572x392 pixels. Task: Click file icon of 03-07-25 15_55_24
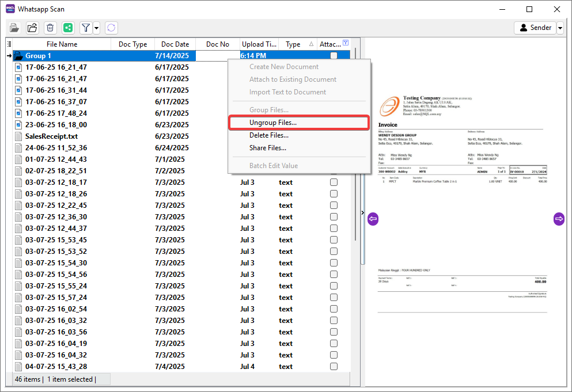[18, 286]
